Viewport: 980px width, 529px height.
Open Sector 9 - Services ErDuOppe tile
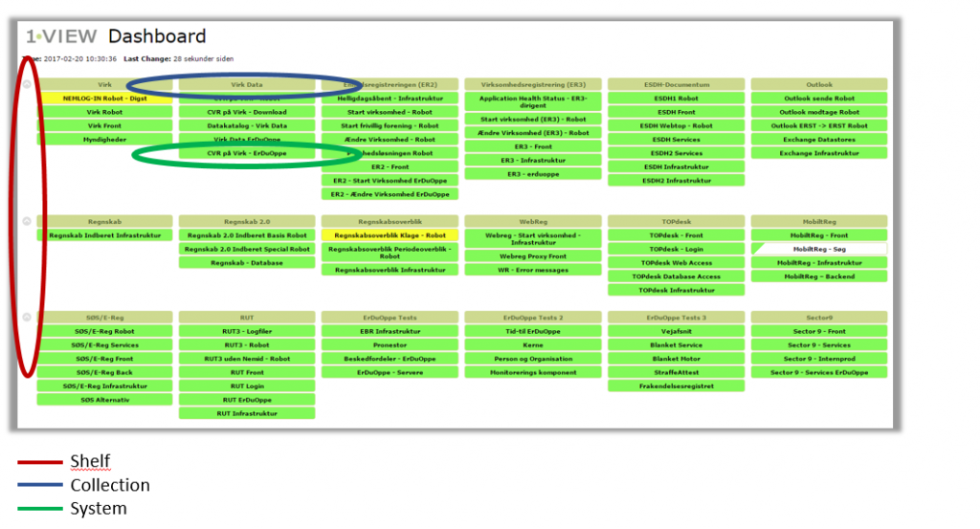tap(819, 372)
